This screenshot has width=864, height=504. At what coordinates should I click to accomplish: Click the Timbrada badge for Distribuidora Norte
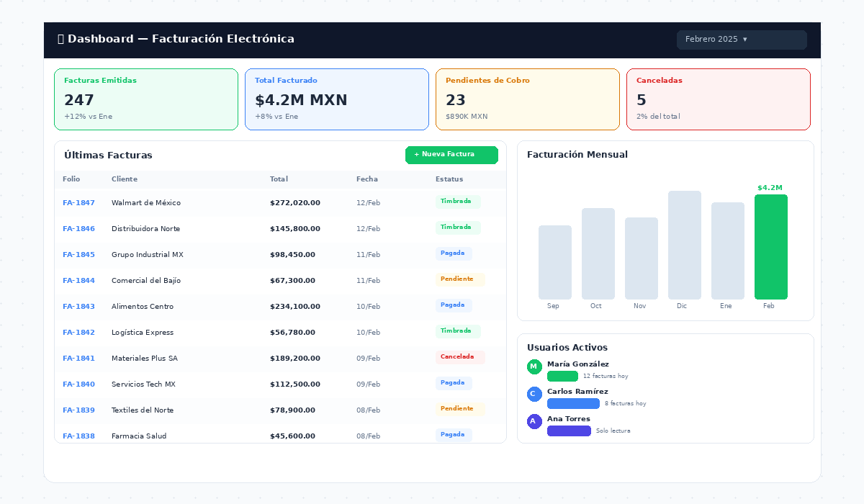pyautogui.click(x=458, y=228)
